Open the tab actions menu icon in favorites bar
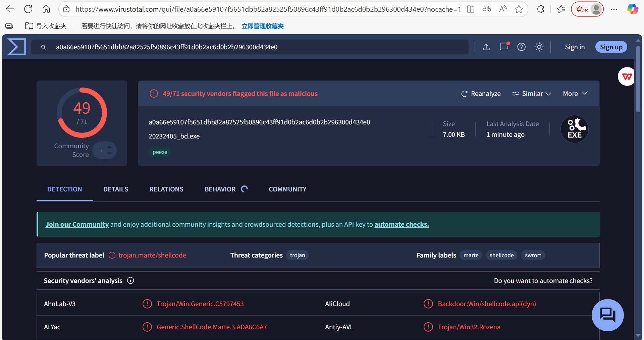Viewport: 644px width, 340px height. [x=9, y=26]
